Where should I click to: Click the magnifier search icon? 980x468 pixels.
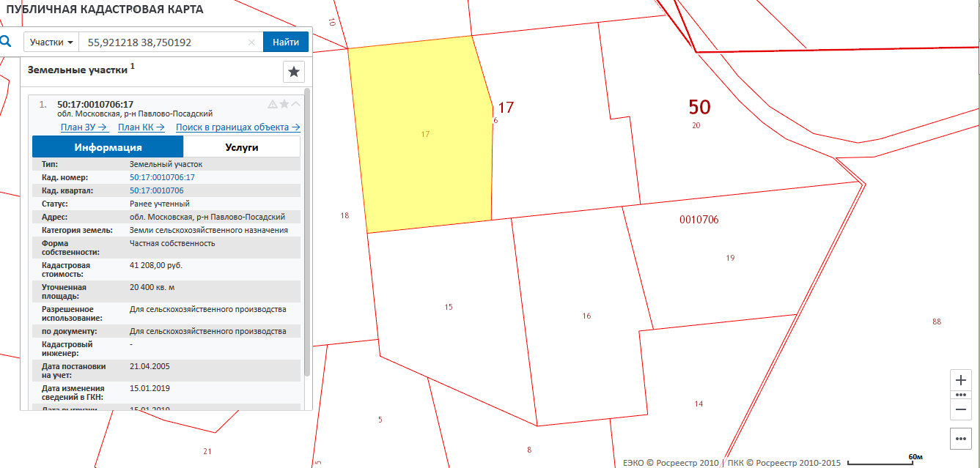[6, 42]
